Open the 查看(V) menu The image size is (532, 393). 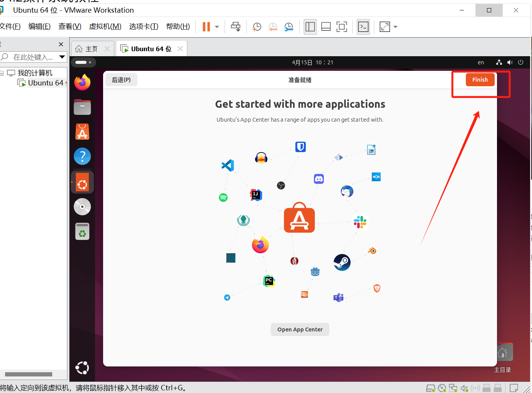pyautogui.click(x=70, y=26)
